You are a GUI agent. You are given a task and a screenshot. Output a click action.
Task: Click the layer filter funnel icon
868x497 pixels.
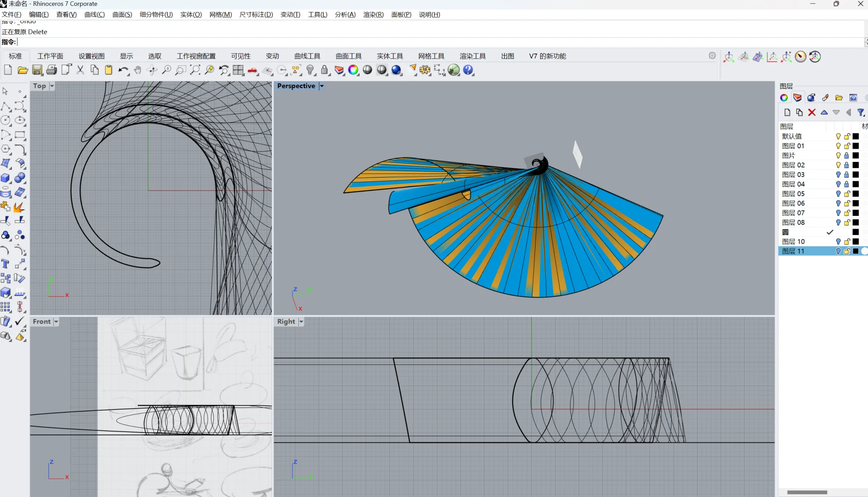coord(861,112)
